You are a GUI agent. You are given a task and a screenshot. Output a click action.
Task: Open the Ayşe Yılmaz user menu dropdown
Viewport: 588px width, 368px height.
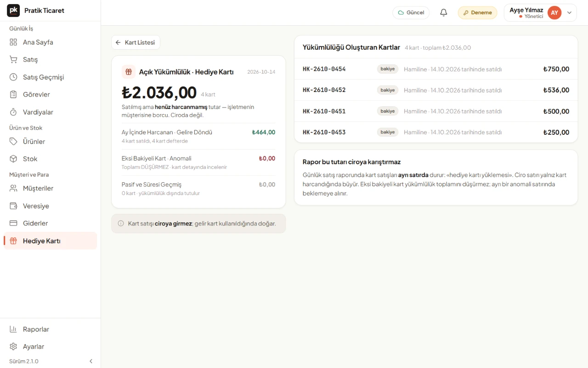(x=540, y=13)
